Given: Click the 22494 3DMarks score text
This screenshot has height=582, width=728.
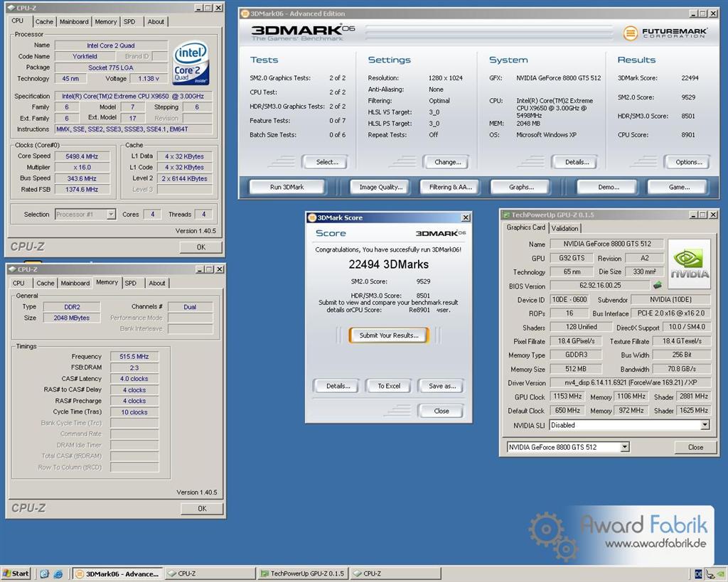Looking at the screenshot, I should [389, 264].
